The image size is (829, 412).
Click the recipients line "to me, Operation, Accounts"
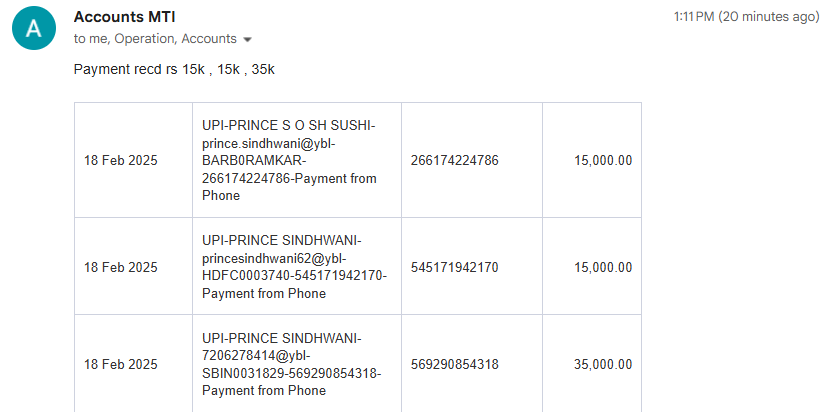(x=155, y=39)
